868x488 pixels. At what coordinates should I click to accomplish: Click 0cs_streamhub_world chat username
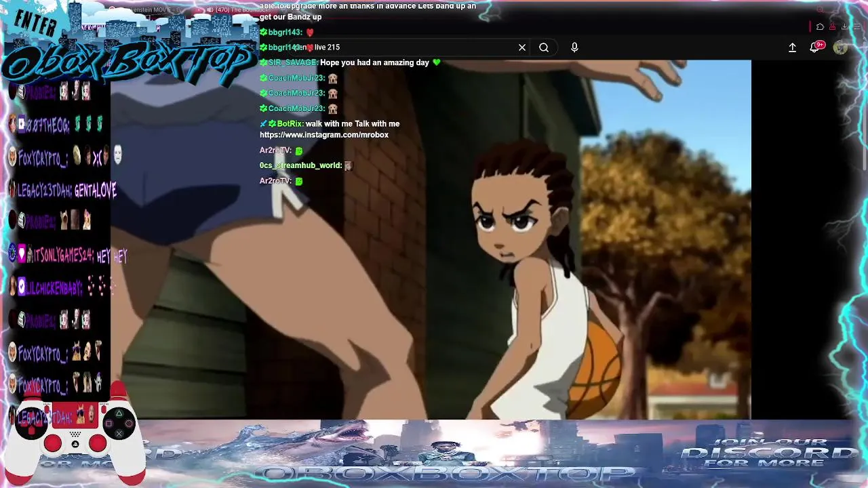pyautogui.click(x=300, y=165)
